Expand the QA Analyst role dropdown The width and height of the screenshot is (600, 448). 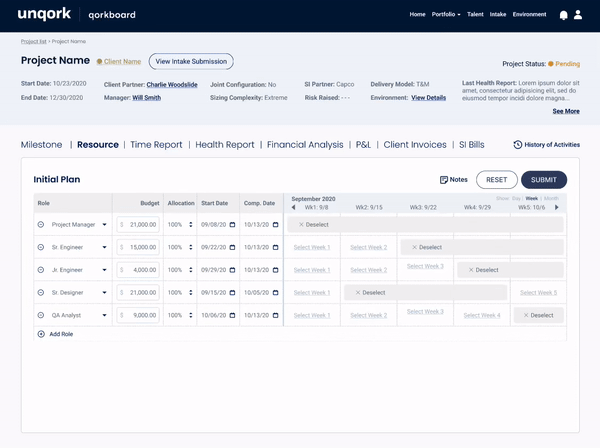(x=104, y=315)
